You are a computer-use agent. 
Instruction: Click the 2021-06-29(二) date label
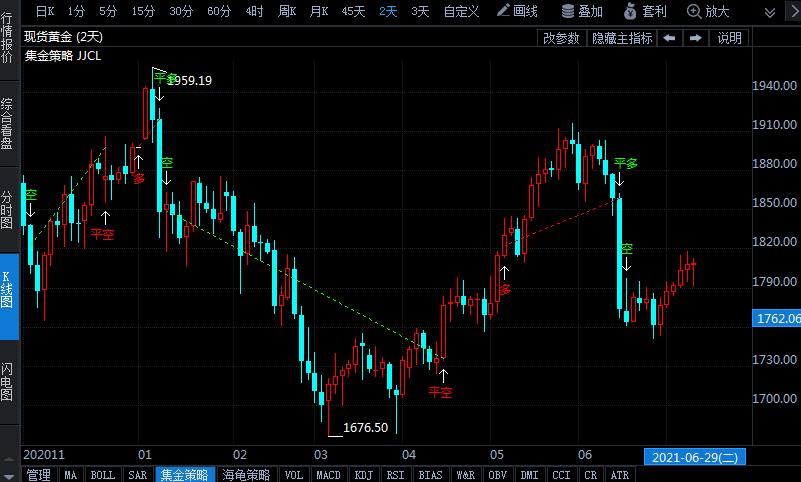[695, 457]
